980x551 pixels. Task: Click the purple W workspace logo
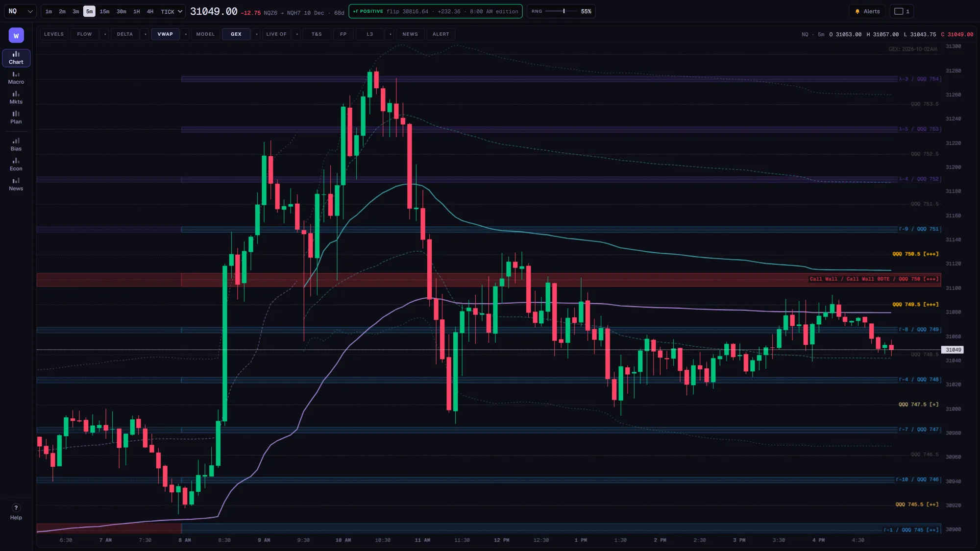click(16, 35)
